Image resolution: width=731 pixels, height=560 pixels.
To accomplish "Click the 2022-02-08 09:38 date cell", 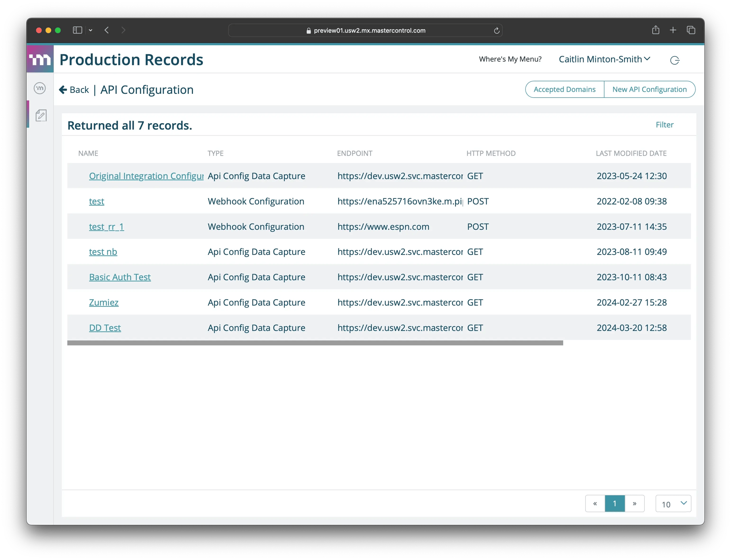I will pos(632,201).
